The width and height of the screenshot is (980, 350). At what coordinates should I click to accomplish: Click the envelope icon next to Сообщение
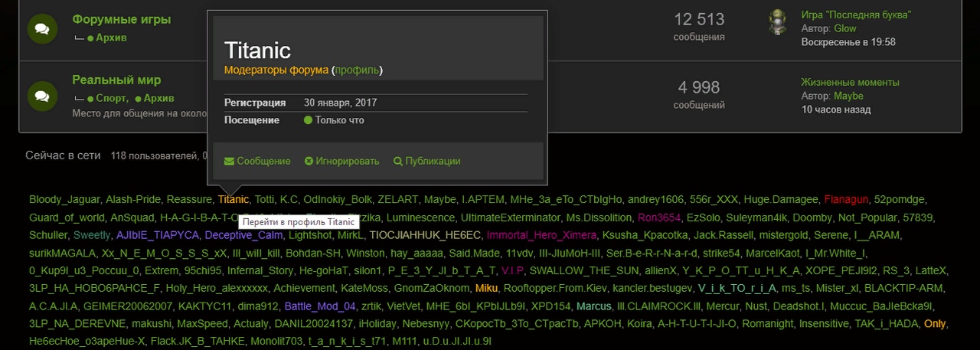pyautogui.click(x=229, y=162)
